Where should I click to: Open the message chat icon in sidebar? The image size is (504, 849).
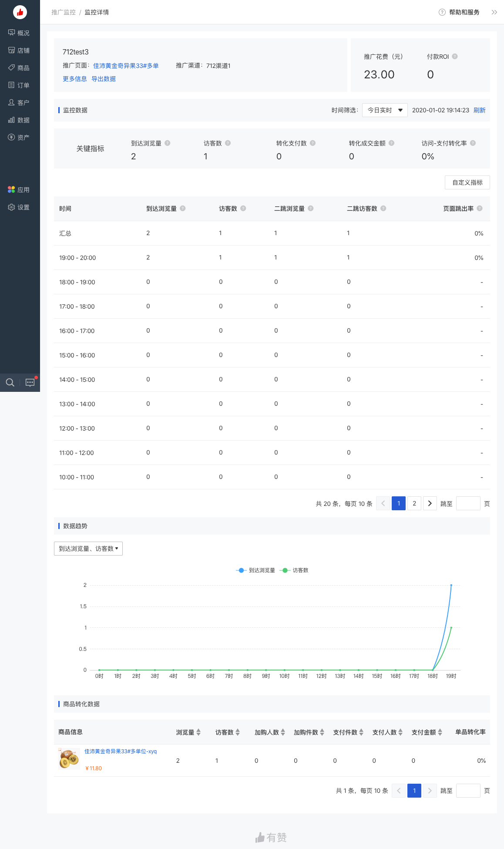pyautogui.click(x=30, y=383)
